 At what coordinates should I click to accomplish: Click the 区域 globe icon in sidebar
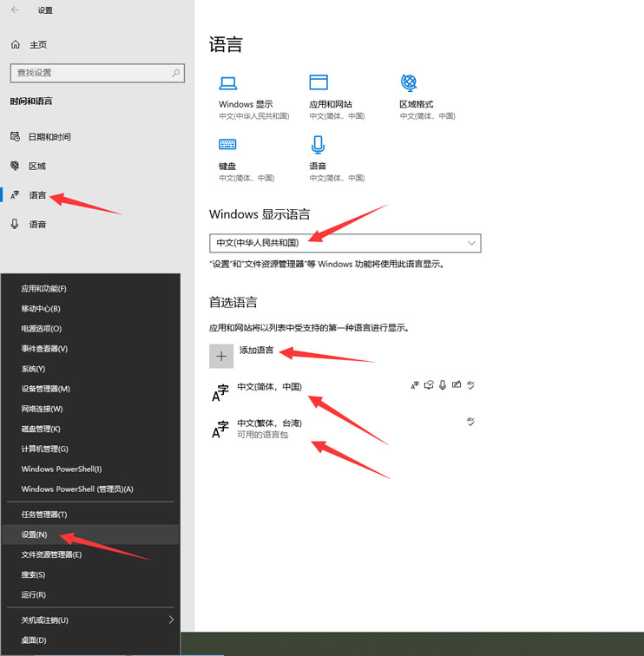[15, 166]
